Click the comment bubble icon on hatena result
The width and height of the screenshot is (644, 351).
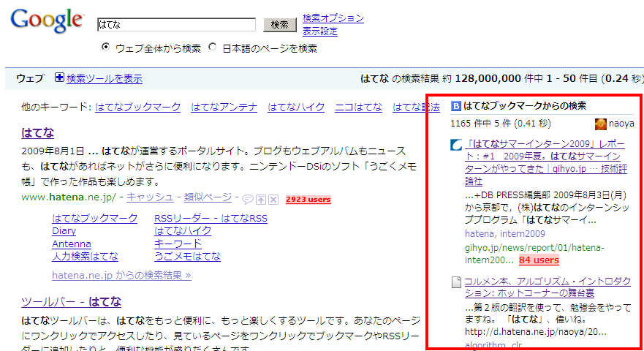point(248,200)
